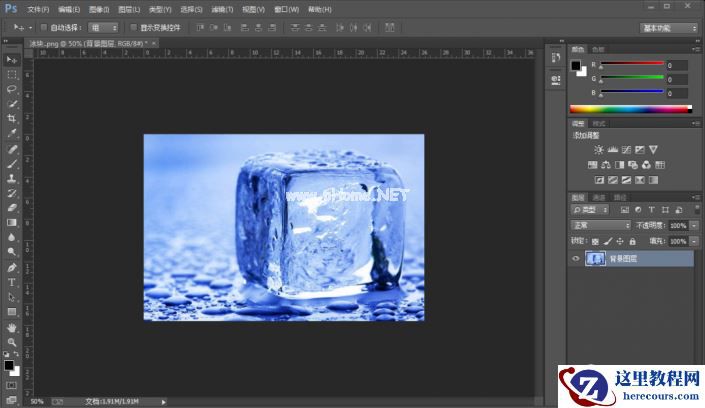Enable the 自动选择 checkbox
The image size is (705, 408).
click(44, 27)
